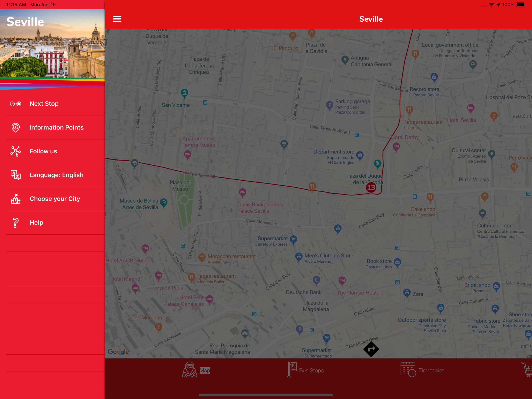Screen dimensions: 532x399
Task: Tap the Choose your City building icon
Action: pyautogui.click(x=16, y=199)
